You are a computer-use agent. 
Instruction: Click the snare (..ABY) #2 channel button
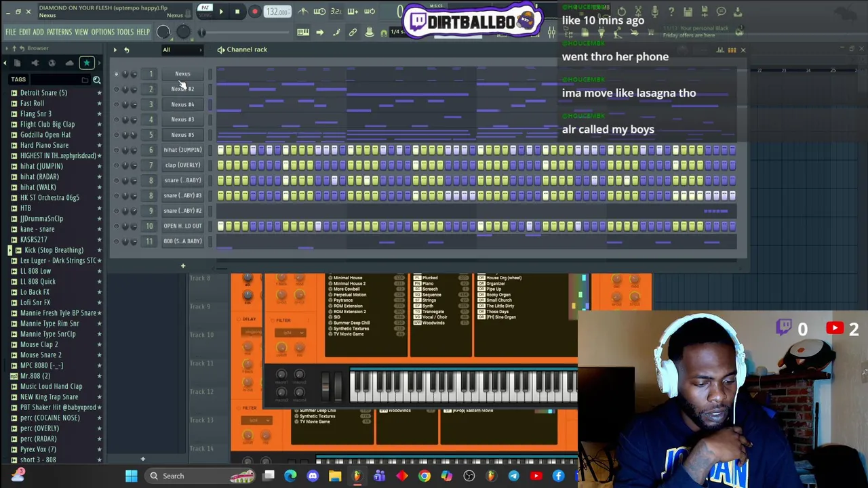(x=182, y=211)
